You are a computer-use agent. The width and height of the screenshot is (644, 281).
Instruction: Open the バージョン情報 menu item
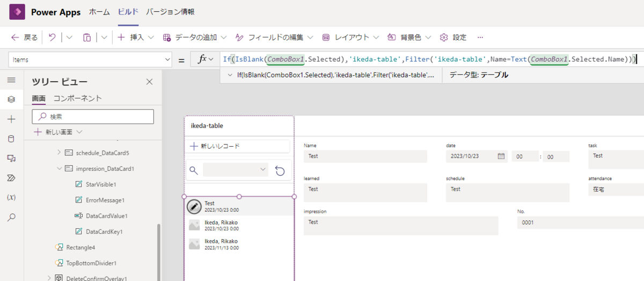coord(170,12)
